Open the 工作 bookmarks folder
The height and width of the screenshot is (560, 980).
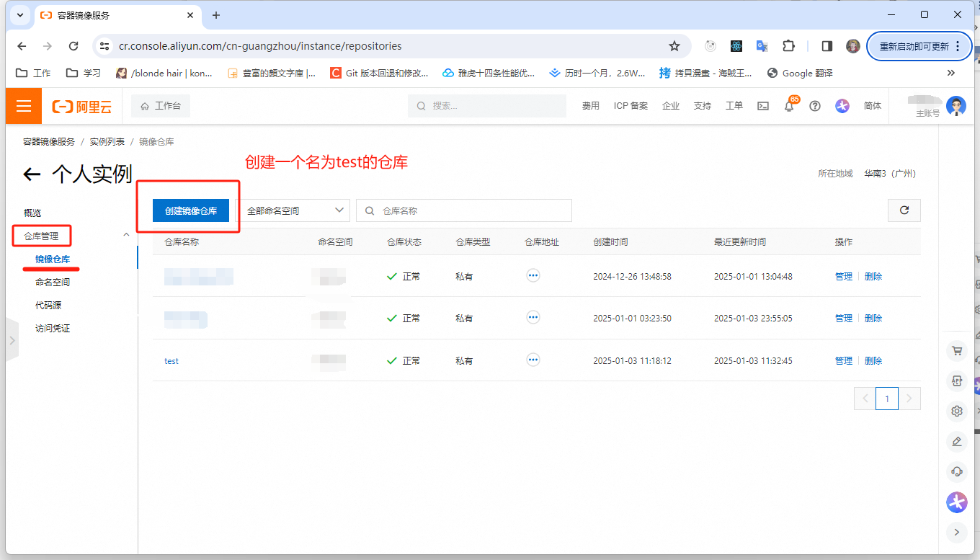point(33,73)
